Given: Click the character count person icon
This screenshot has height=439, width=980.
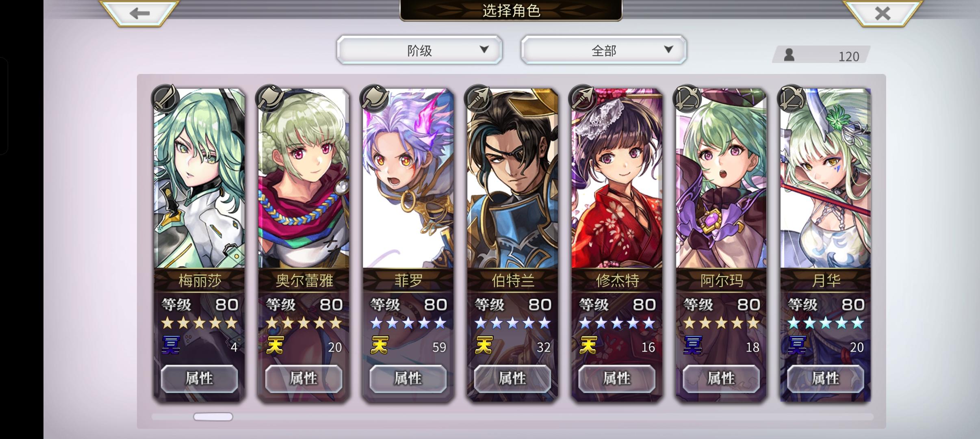Looking at the screenshot, I should pos(789,54).
